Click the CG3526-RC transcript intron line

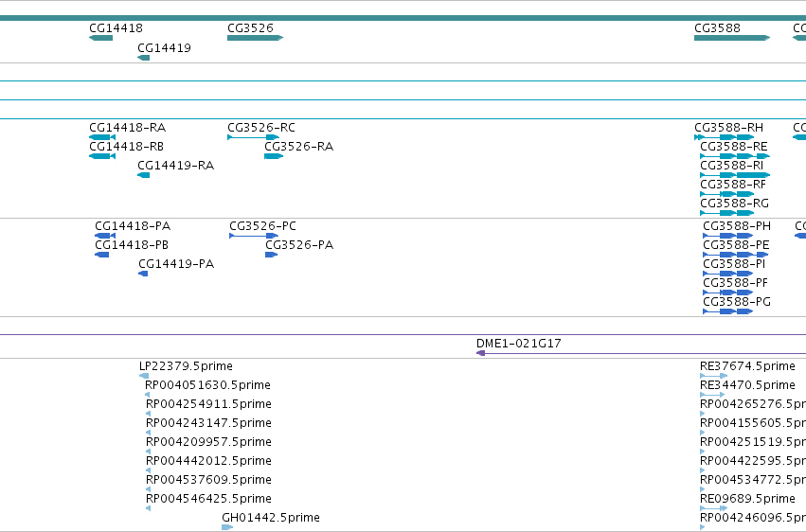coord(249,137)
